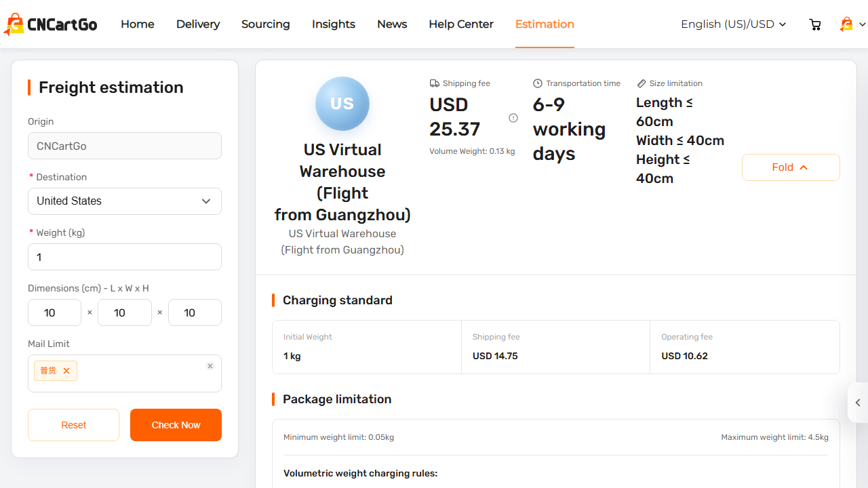
Task: Open the News menu item
Action: (392, 24)
